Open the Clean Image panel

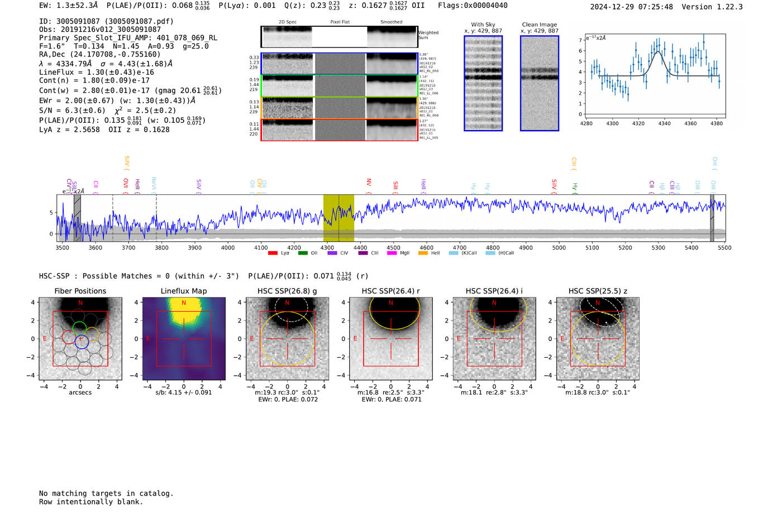pyautogui.click(x=540, y=83)
